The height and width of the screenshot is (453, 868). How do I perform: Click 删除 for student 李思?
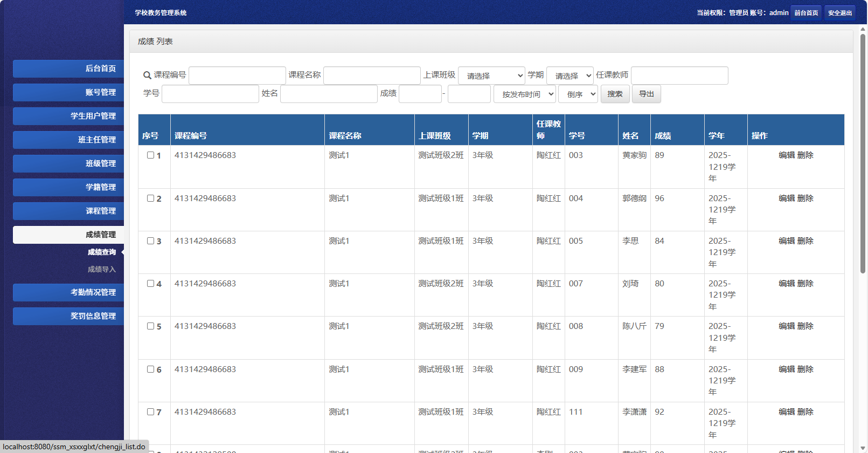pos(805,241)
